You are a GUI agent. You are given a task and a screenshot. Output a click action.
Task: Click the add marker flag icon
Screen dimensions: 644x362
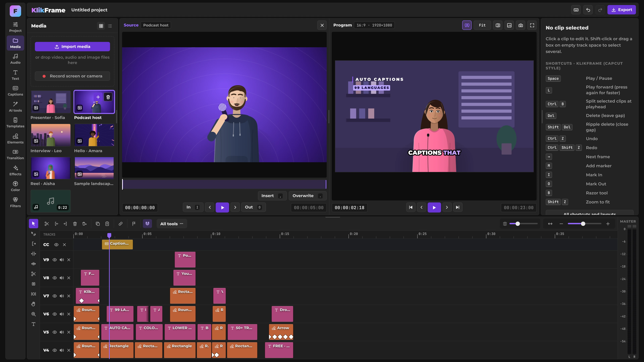(x=134, y=224)
